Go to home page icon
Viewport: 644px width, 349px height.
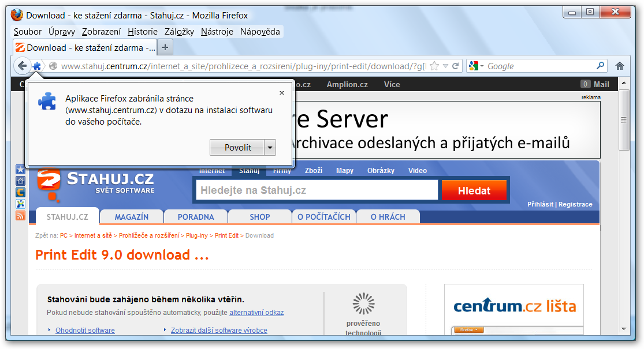(619, 66)
